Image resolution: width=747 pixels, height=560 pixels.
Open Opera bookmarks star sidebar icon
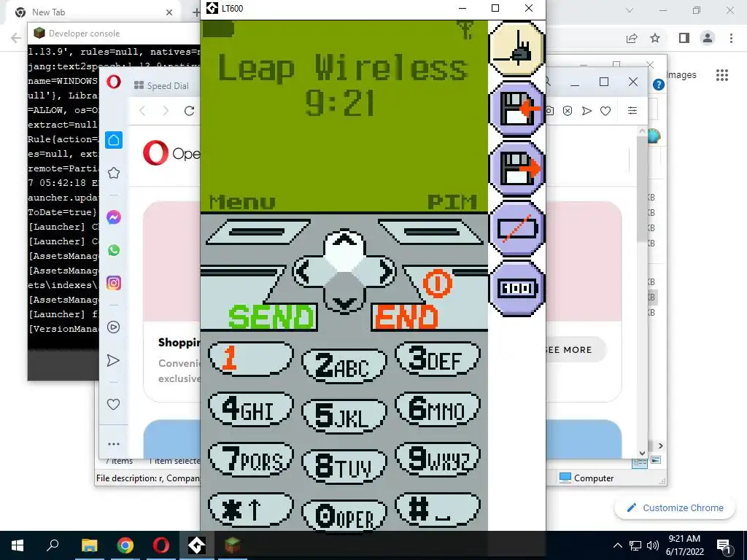click(x=113, y=173)
